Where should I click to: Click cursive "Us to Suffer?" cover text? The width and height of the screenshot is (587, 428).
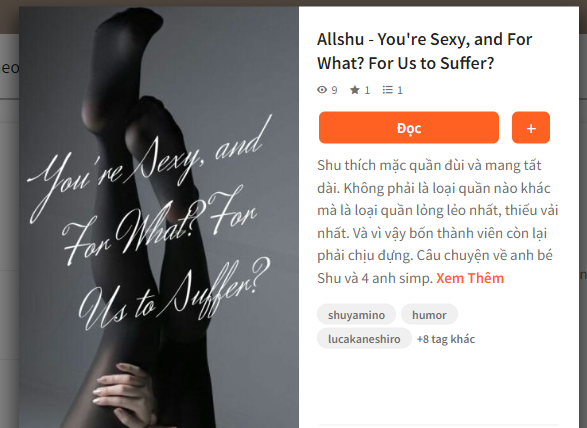click(x=174, y=294)
